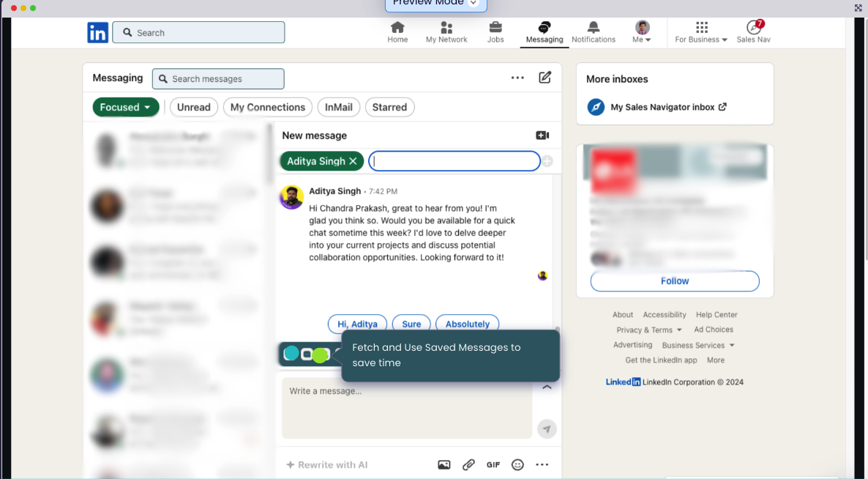
Task: Expand the For Business menu
Action: click(701, 32)
